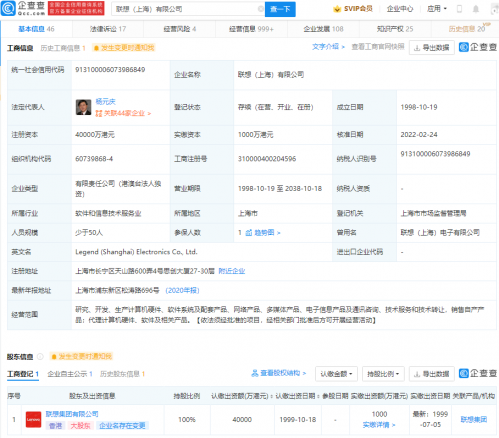This screenshot has height=438, width=499.
Task: Open 文字介绍 link
Action: coord(328,47)
